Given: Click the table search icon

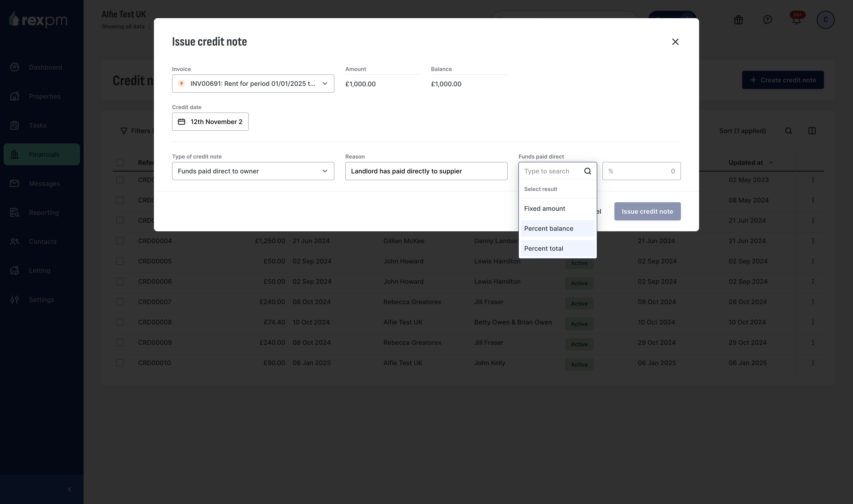Looking at the screenshot, I should coord(788,131).
